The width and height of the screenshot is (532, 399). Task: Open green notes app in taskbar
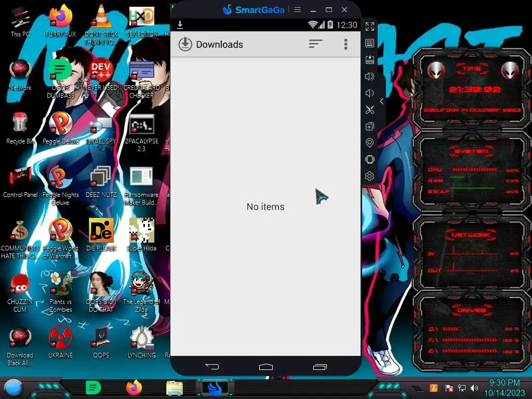point(93,388)
